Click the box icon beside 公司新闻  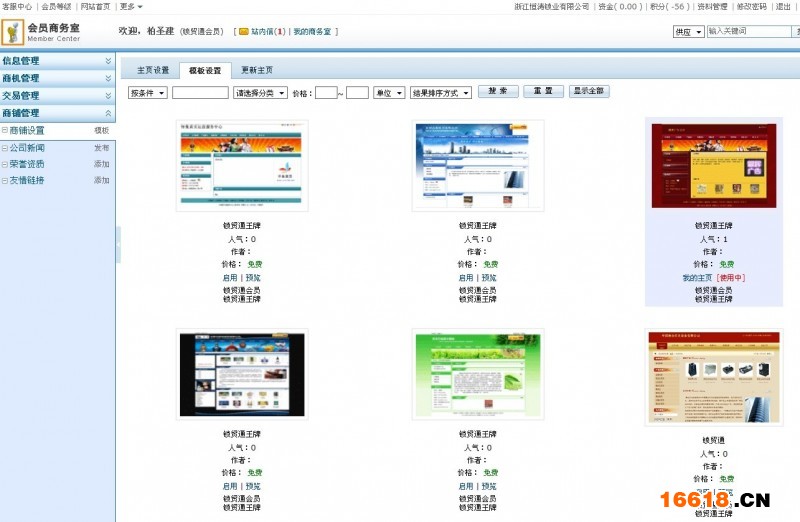[x=5, y=147]
